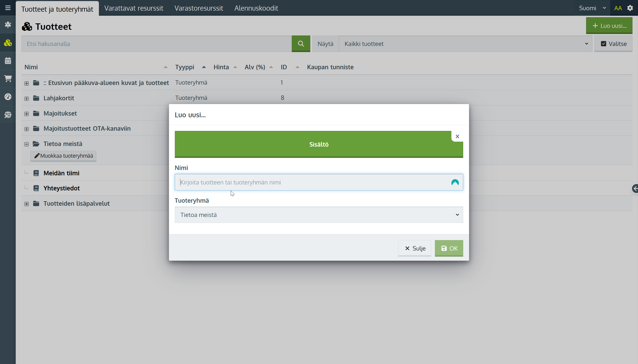
Task: Open the settings gear icon
Action: coord(630,8)
